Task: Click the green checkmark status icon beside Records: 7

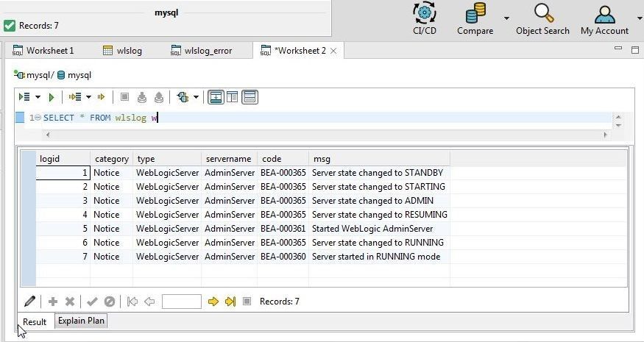Action: [x=10, y=26]
